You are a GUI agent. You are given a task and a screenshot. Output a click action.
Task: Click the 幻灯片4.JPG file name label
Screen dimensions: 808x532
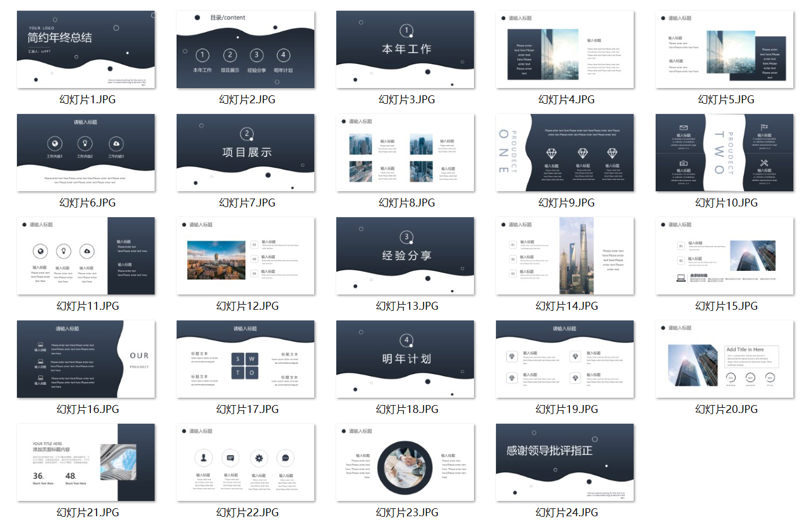point(567,100)
